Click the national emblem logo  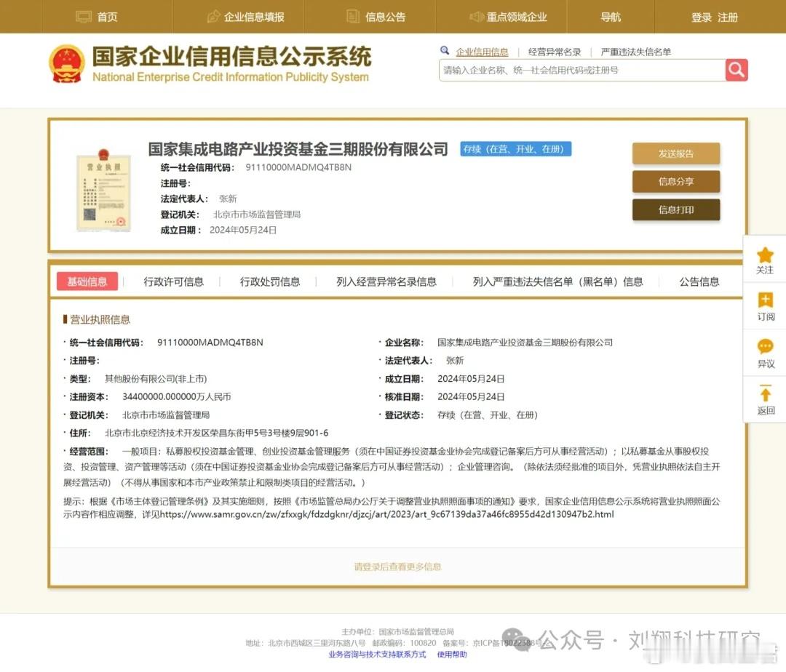point(66,63)
